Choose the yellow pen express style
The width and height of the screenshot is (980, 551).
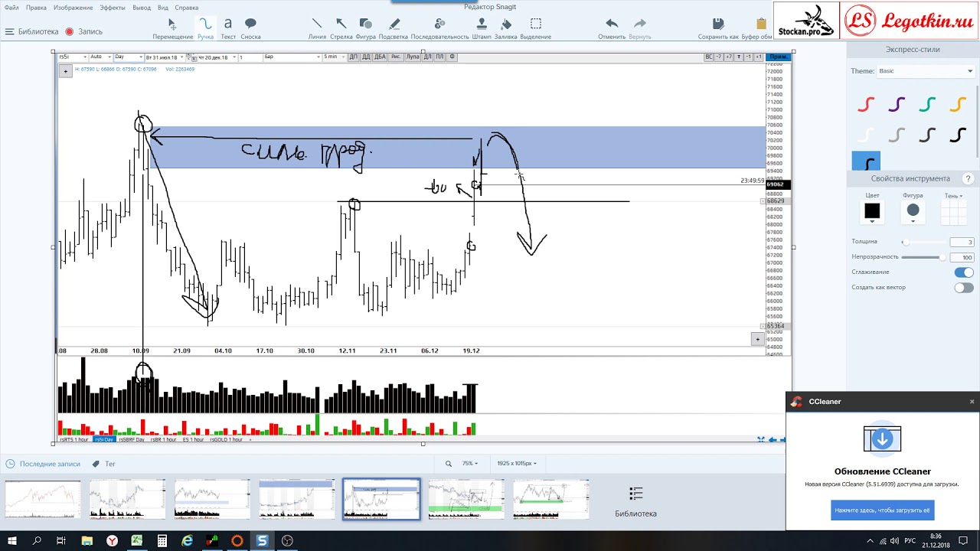(x=958, y=105)
